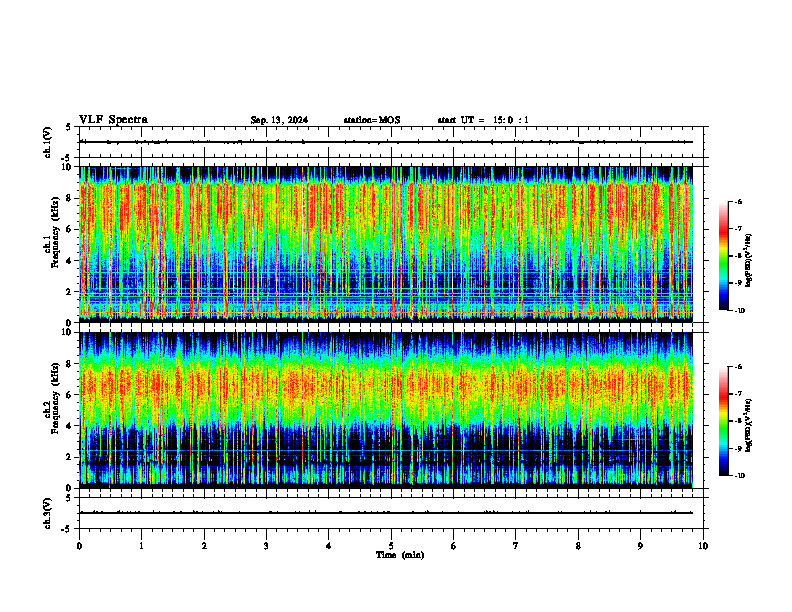The height and width of the screenshot is (612, 792).
Task: Click the ch.1 voltage waveform trace
Action: pos(386,142)
